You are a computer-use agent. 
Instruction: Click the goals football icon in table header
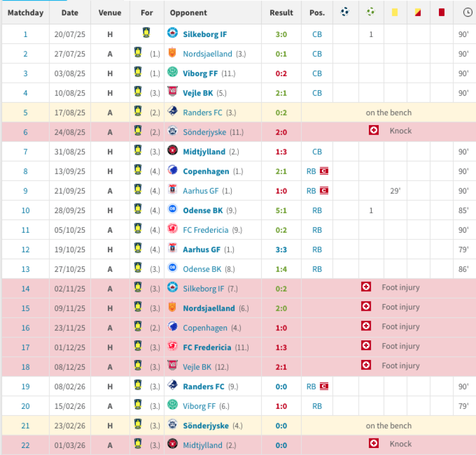point(345,13)
